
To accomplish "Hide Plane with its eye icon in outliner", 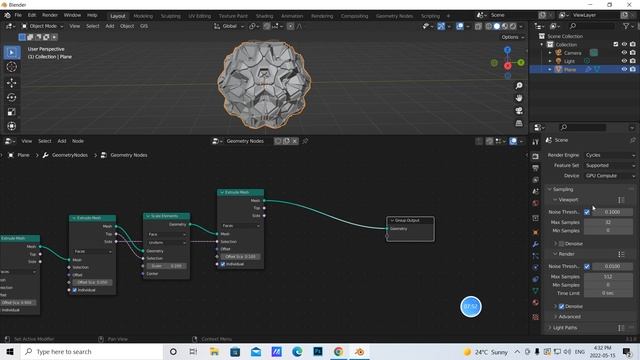I will coord(624,69).
